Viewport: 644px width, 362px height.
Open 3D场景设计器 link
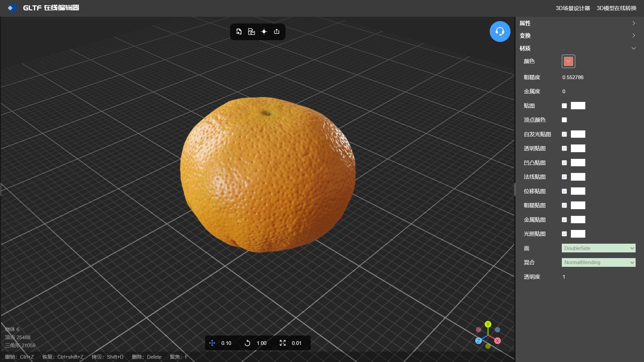[x=573, y=8]
